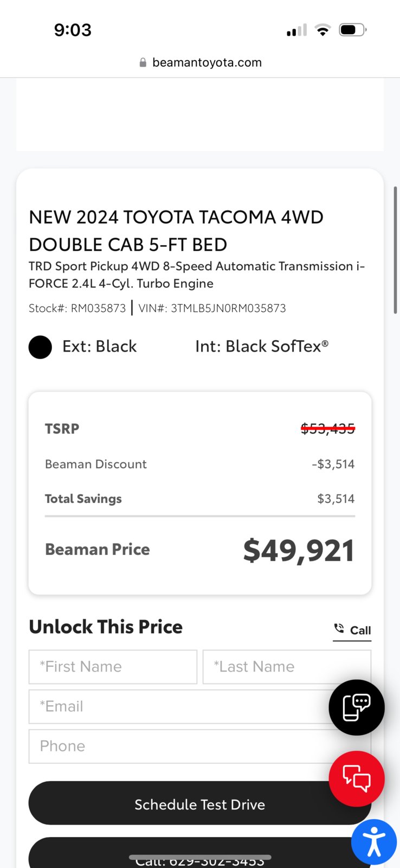Open the red live chat bubble

357,778
